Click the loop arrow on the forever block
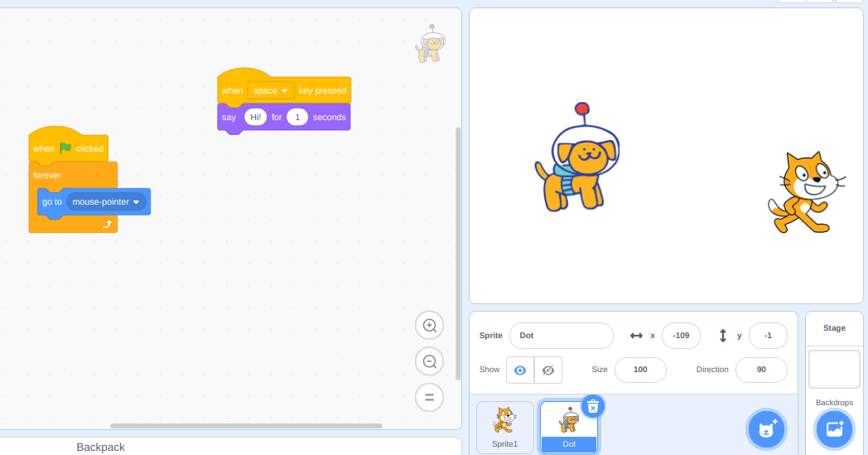This screenshot has width=868, height=455. click(x=107, y=224)
